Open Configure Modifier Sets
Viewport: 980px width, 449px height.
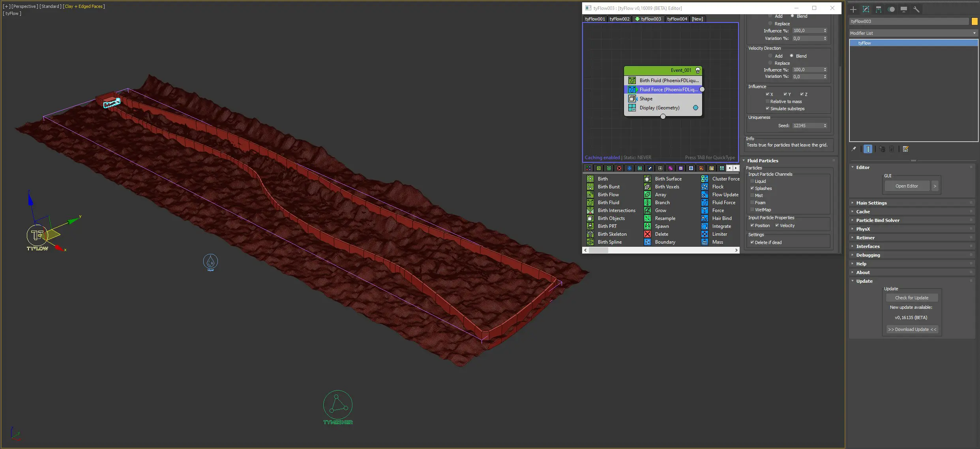point(906,149)
